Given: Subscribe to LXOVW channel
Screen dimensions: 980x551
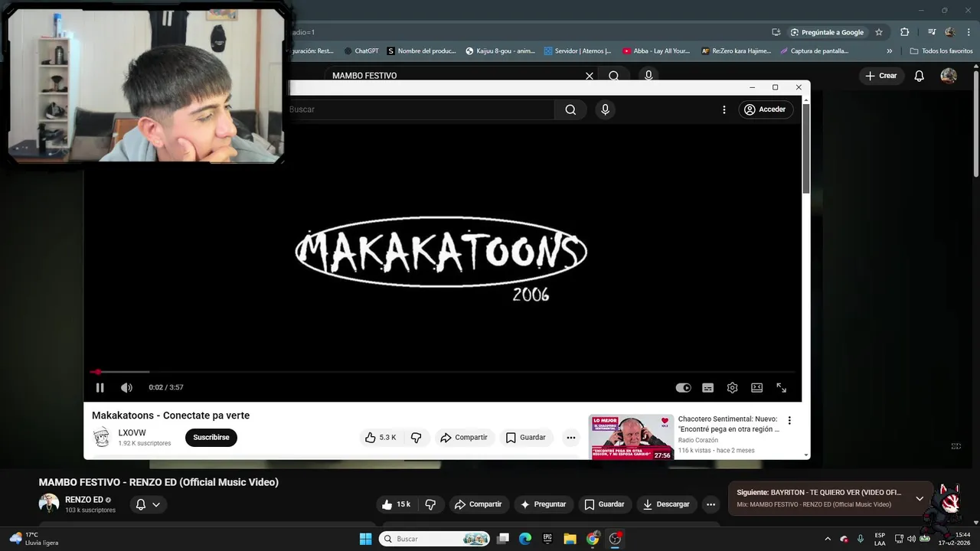Looking at the screenshot, I should coord(211,438).
